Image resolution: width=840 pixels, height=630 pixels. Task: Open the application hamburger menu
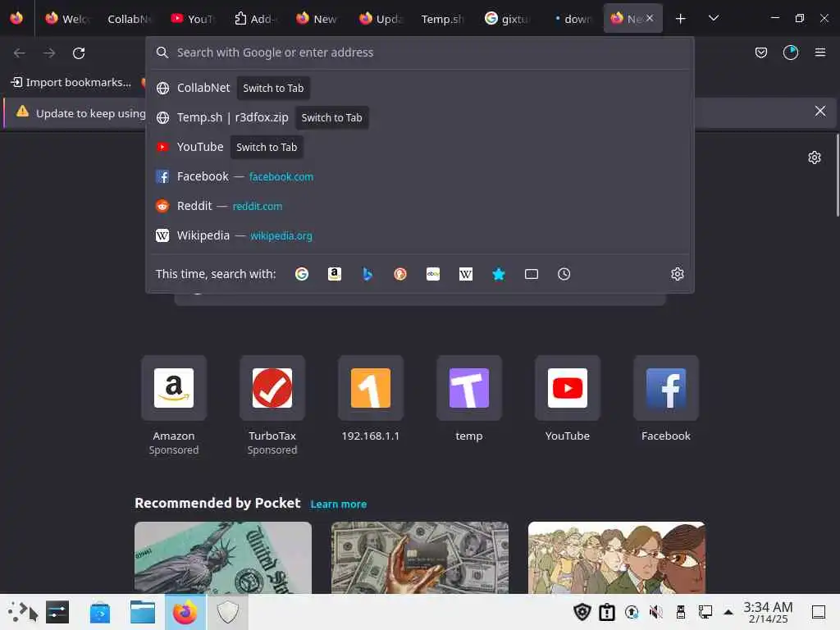(819, 52)
